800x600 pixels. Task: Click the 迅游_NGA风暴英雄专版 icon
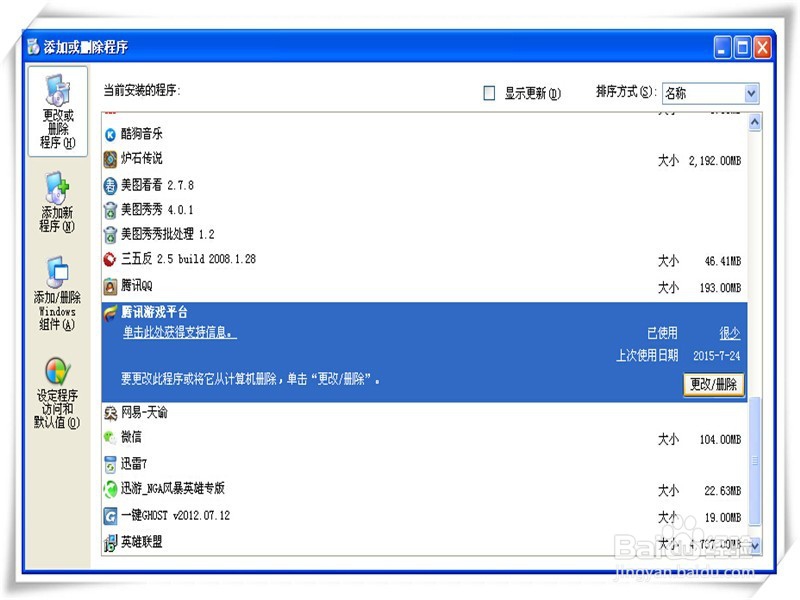point(110,489)
